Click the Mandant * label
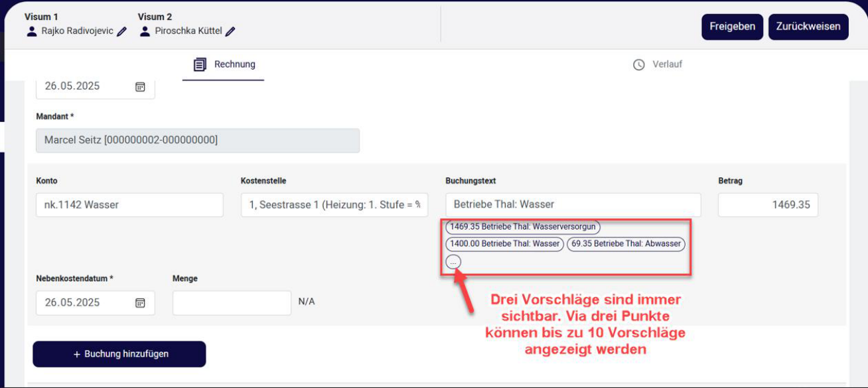 tap(55, 116)
